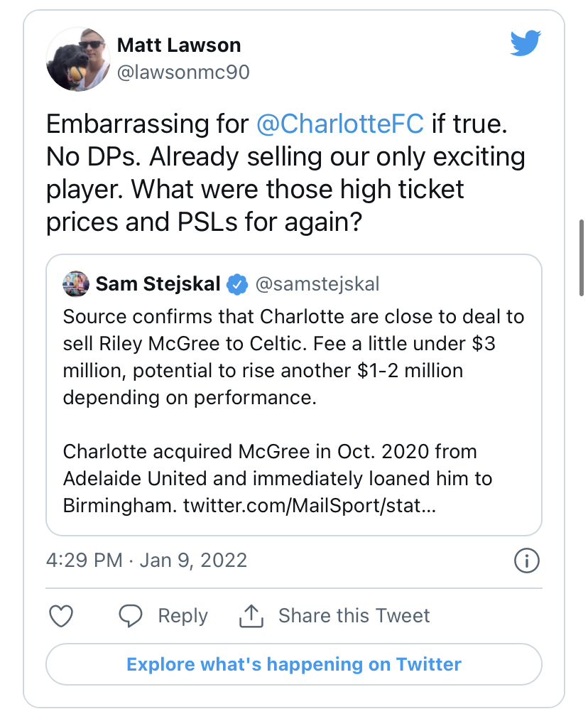
Task: Click Sam Stejskal's verified badge
Action: [236, 285]
